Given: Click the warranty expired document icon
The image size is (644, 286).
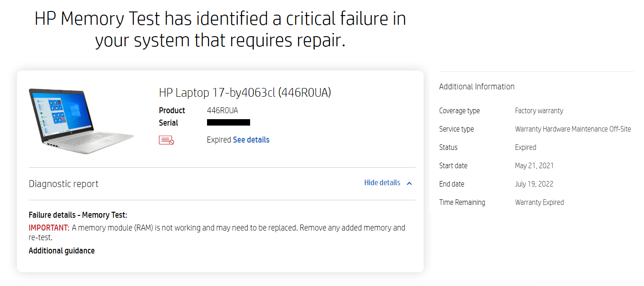Looking at the screenshot, I should pyautogui.click(x=166, y=139).
